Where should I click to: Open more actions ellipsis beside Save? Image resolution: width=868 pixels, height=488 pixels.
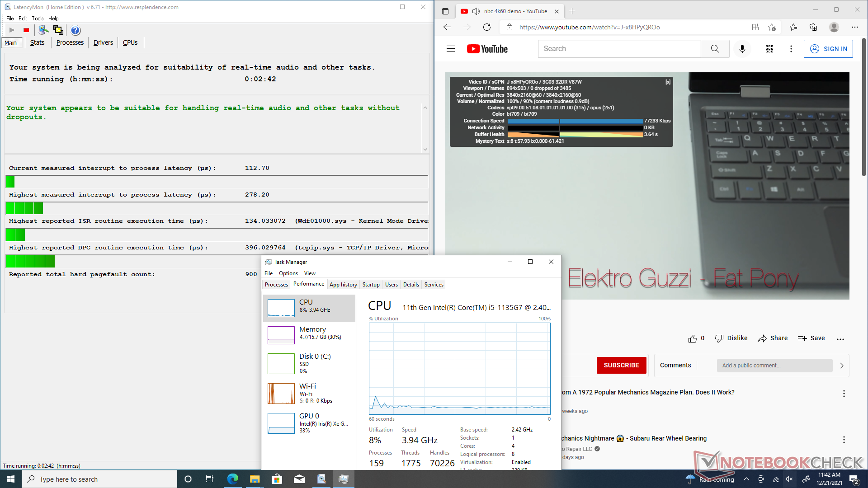840,339
